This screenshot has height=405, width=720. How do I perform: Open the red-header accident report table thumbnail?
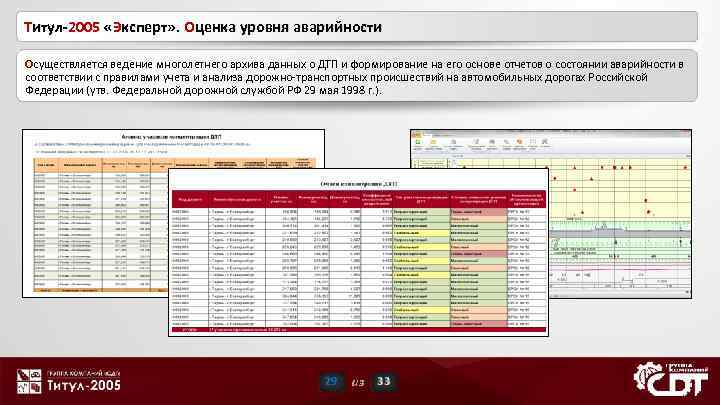(x=358, y=253)
